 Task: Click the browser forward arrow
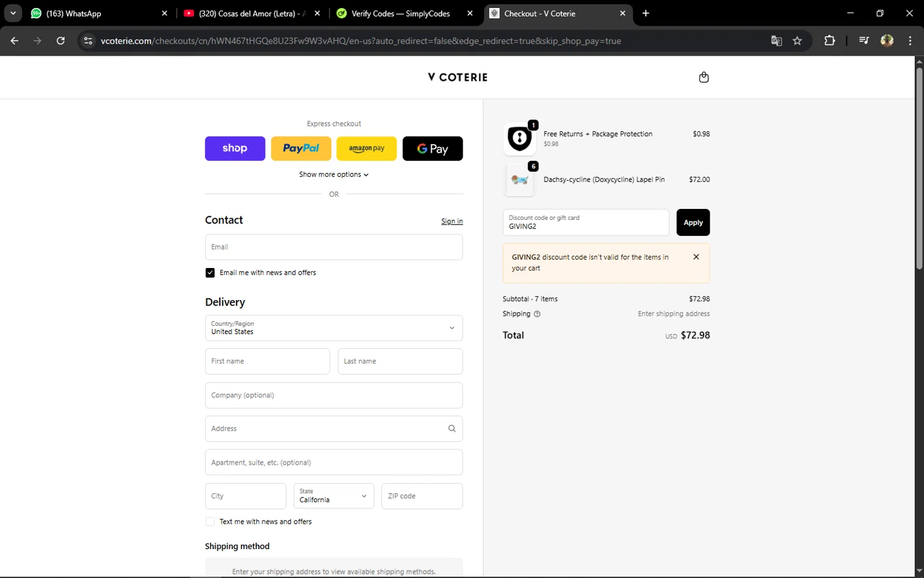38,41
